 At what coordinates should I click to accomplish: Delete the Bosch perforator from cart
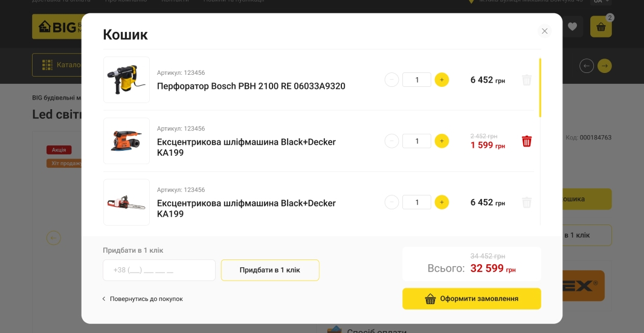[x=526, y=80]
